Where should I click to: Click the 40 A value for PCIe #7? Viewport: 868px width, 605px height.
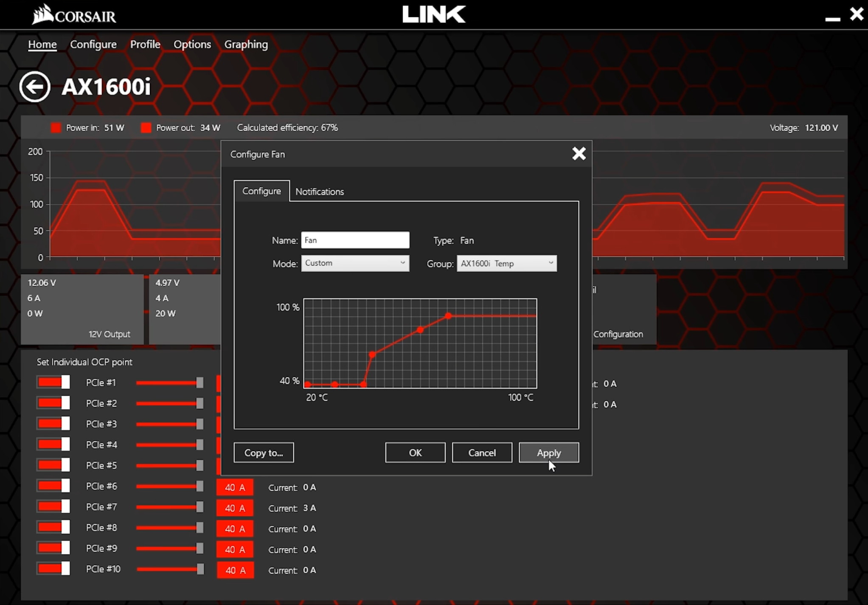point(235,508)
